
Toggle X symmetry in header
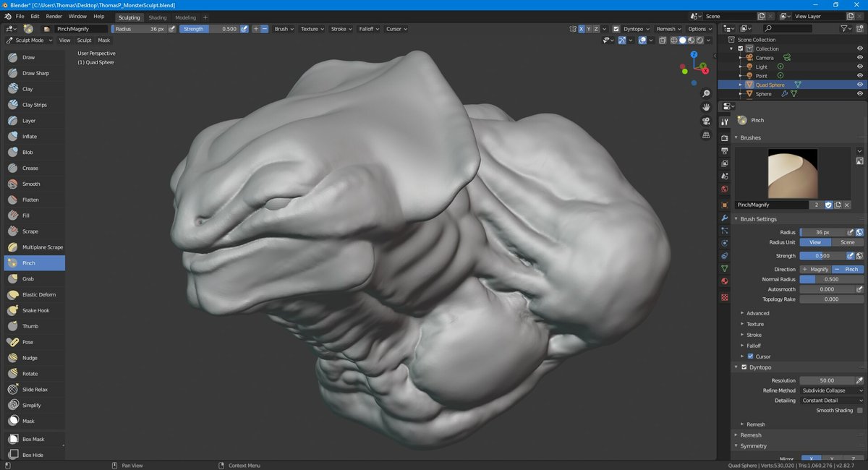(582, 29)
